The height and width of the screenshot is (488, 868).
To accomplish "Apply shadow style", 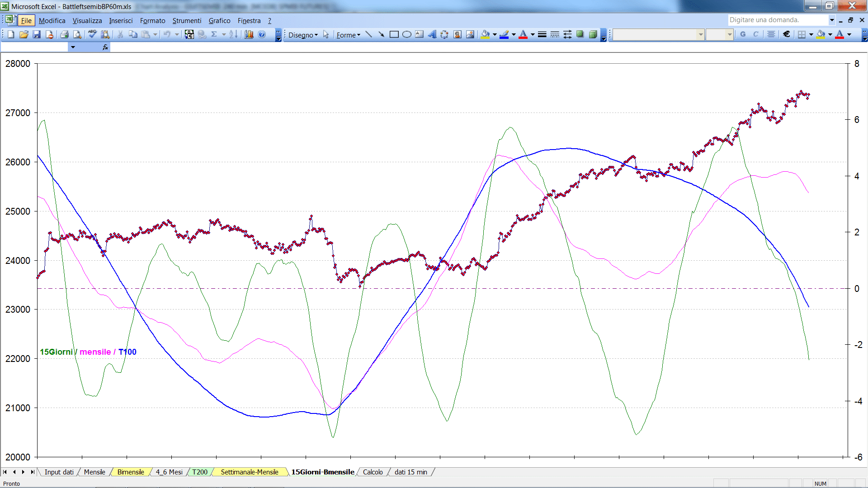I will click(580, 34).
